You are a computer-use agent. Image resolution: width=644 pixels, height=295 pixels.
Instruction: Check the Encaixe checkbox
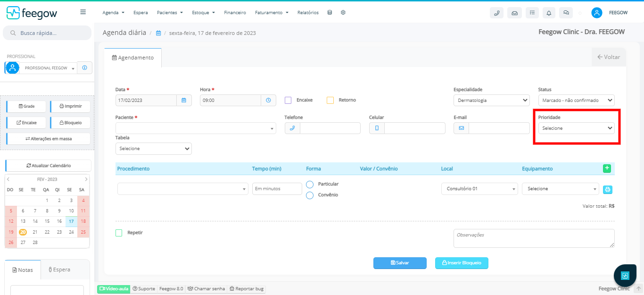point(288,100)
